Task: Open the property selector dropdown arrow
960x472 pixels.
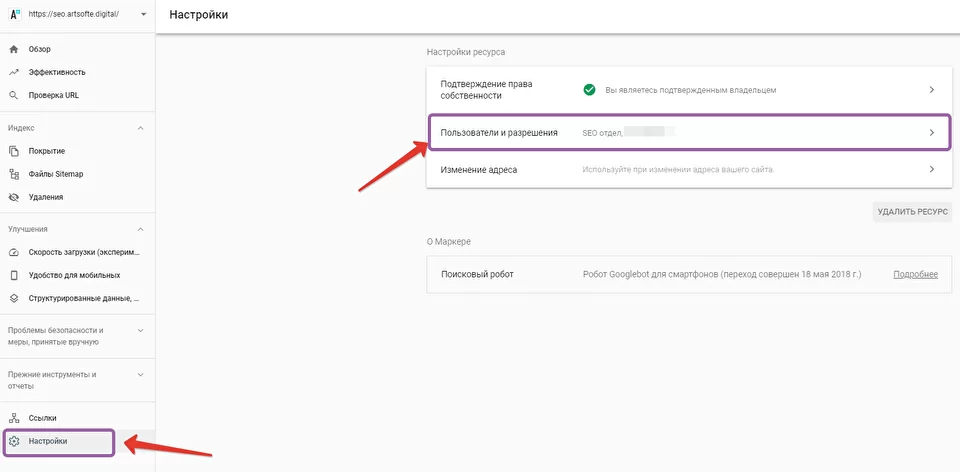Action: [143, 15]
